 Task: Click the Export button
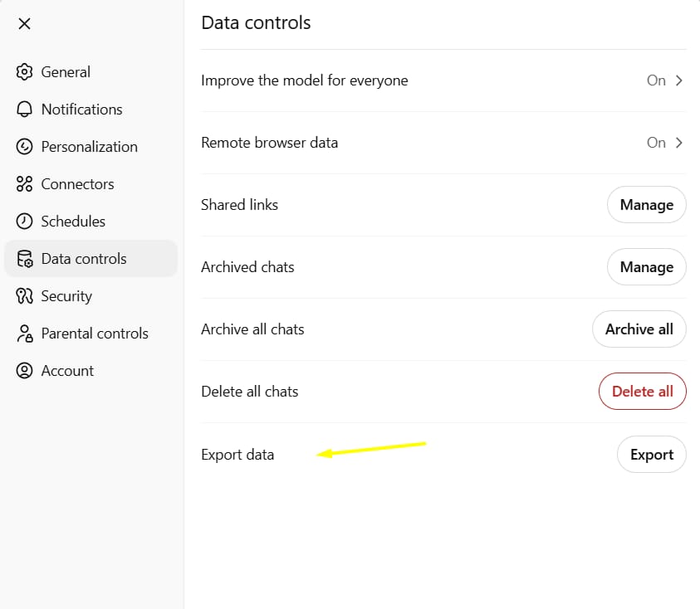point(651,455)
